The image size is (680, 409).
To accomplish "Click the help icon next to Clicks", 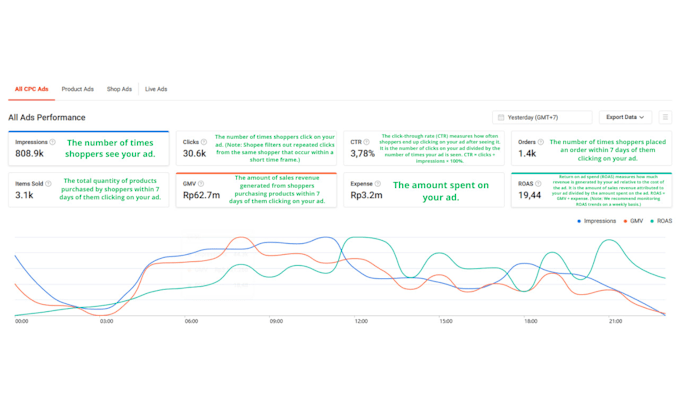I will coord(204,142).
